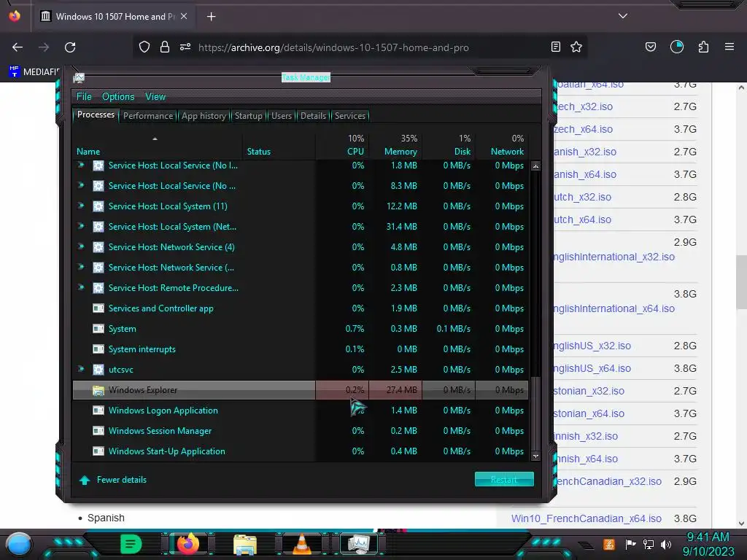Click the process list scroll down arrow
The image size is (747, 560).
[x=535, y=456]
